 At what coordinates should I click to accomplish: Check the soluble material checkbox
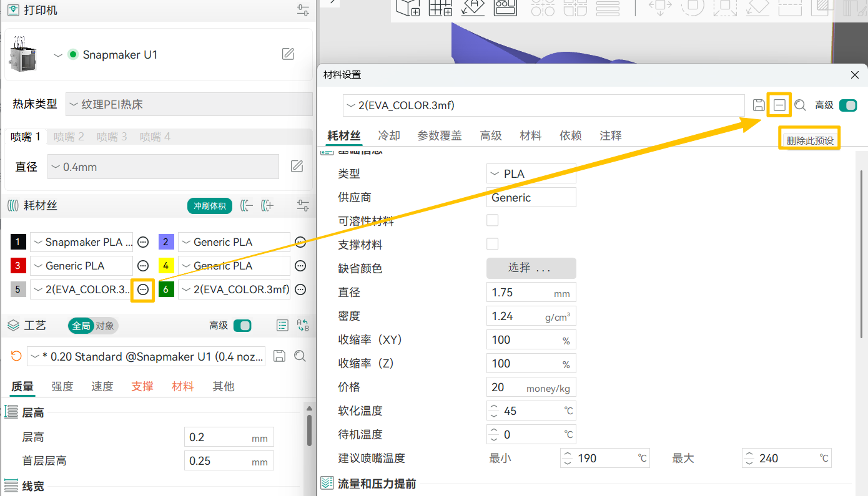click(493, 220)
